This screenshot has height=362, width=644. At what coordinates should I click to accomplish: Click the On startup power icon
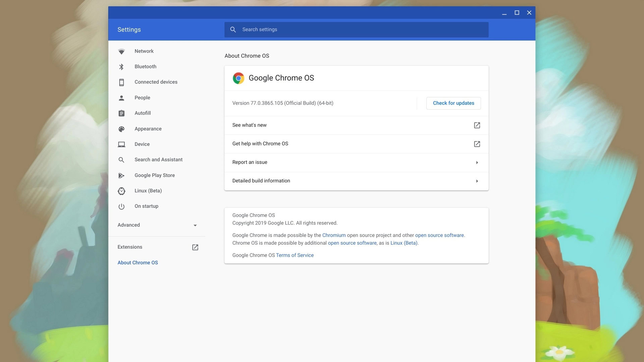click(x=121, y=206)
